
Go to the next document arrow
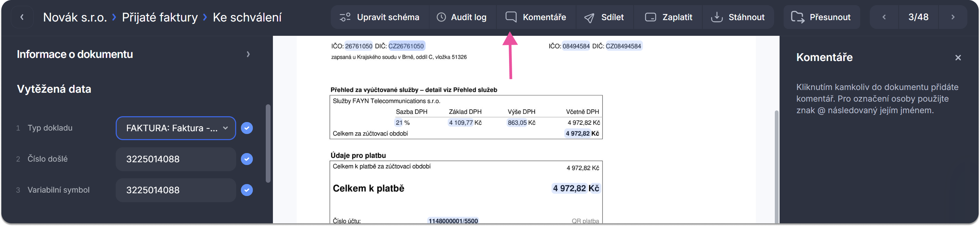(x=953, y=17)
